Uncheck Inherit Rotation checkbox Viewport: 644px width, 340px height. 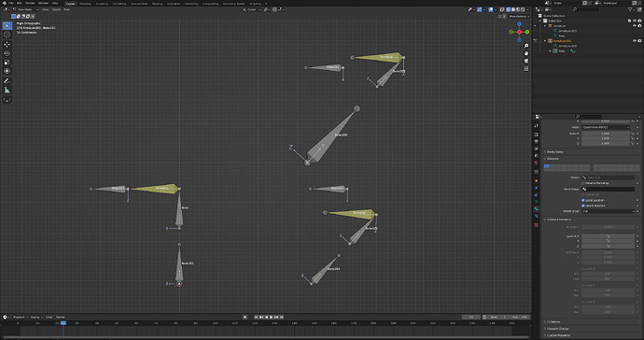[583, 205]
